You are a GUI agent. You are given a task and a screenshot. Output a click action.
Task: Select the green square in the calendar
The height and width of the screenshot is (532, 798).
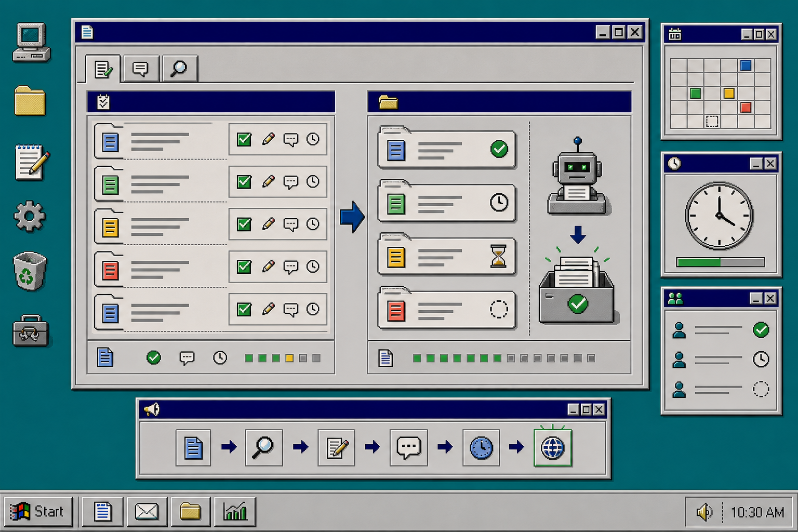pos(695,94)
